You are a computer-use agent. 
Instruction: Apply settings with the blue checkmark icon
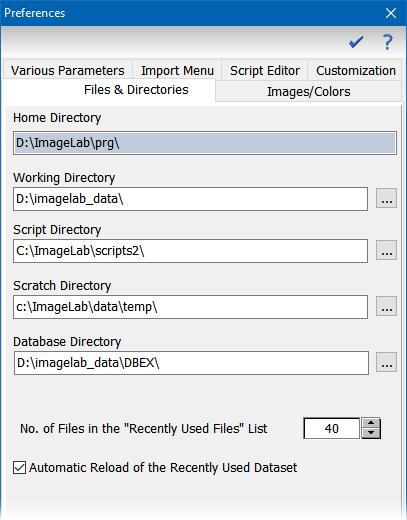coord(356,42)
